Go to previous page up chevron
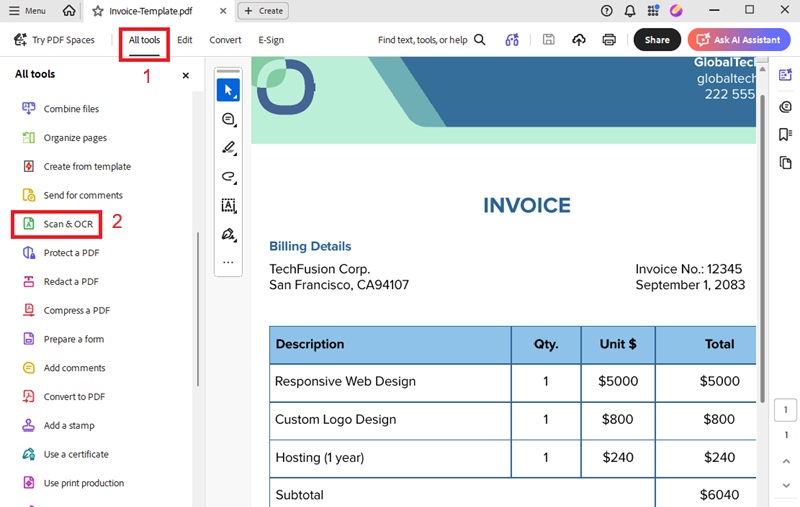Viewport: 800px width, 507px height. (786, 461)
